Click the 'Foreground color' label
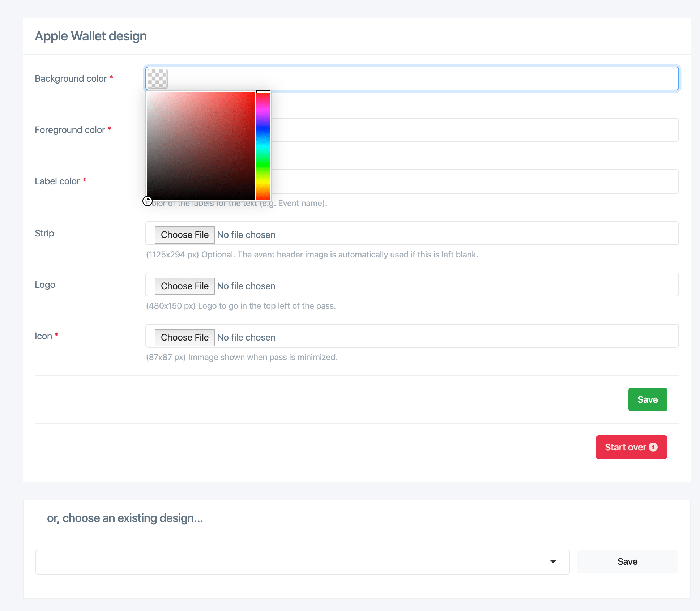The width and height of the screenshot is (700, 611). [x=70, y=130]
